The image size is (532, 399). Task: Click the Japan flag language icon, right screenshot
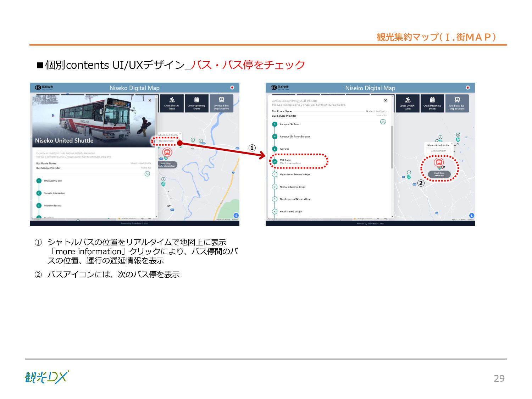pos(468,87)
